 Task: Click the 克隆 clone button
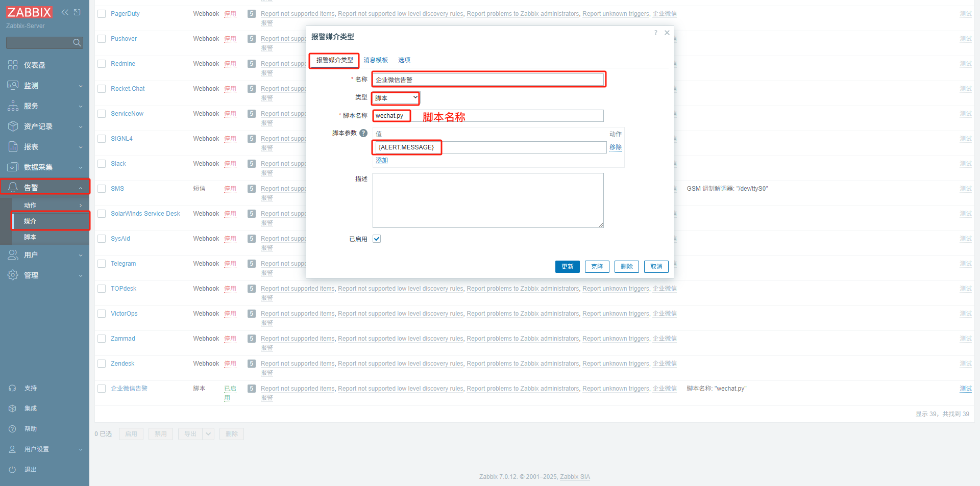[x=597, y=267]
